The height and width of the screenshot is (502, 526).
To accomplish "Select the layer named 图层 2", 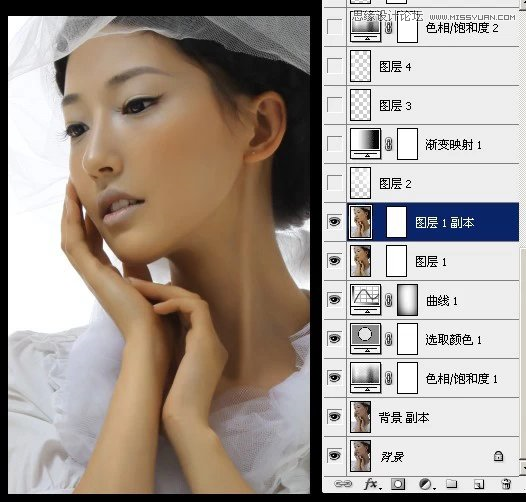I will [x=395, y=184].
